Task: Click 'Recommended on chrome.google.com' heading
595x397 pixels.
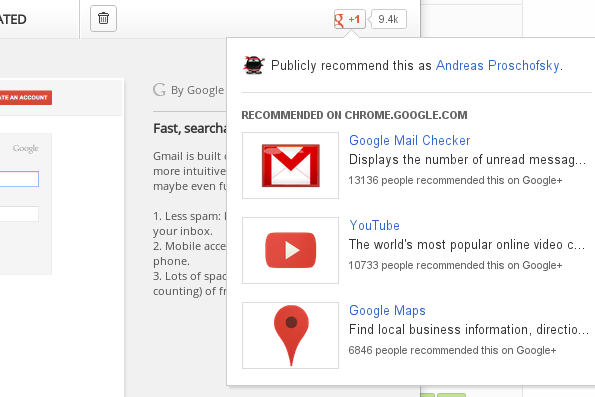Action: point(354,115)
